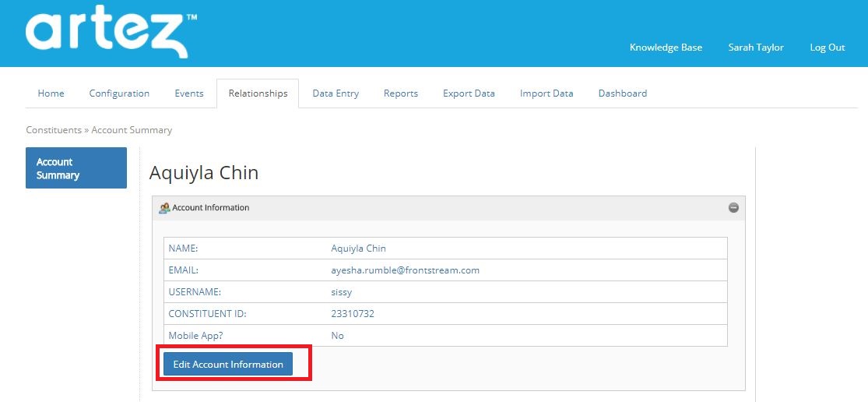Open the Reports tab
Image resolution: width=868 pixels, height=402 pixels.
point(401,93)
